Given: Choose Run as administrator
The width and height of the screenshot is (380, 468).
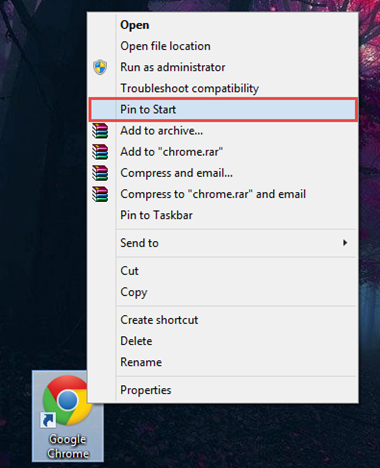Looking at the screenshot, I should point(223,67).
